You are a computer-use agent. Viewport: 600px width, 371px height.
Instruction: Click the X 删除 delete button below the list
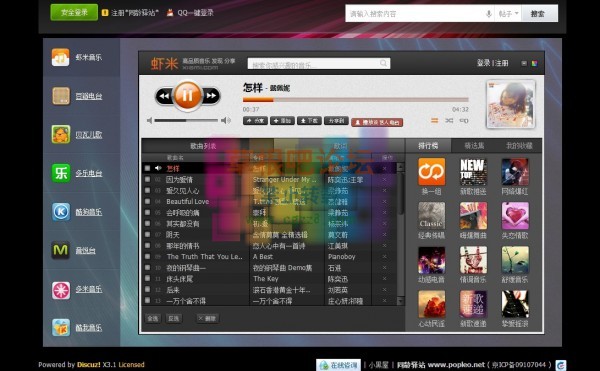207,318
